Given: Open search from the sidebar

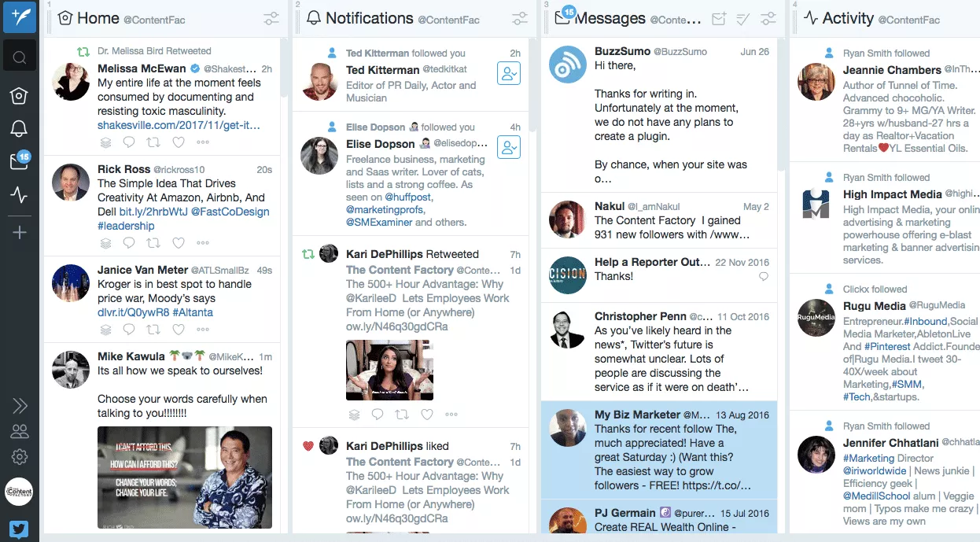Looking at the screenshot, I should click(20, 56).
